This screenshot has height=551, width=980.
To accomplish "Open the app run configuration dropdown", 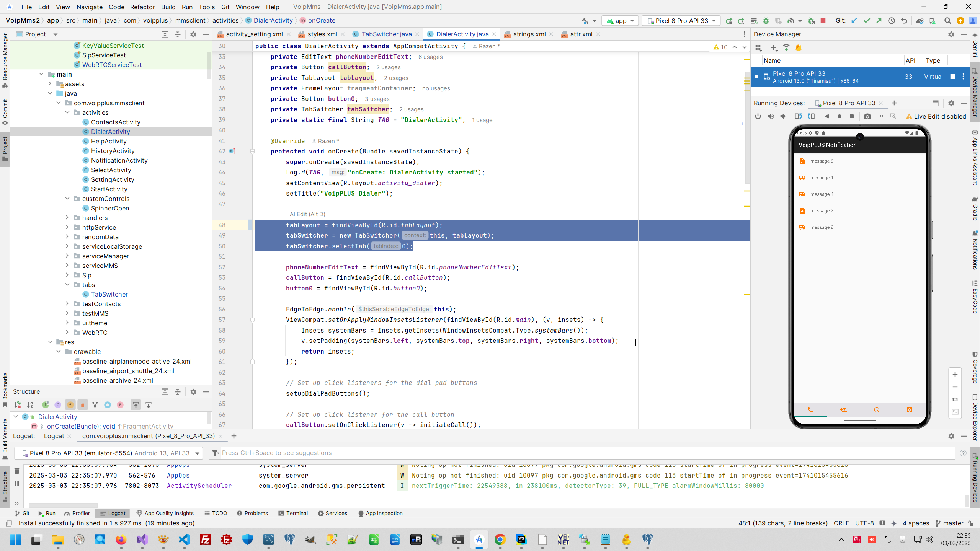I will [x=620, y=21].
